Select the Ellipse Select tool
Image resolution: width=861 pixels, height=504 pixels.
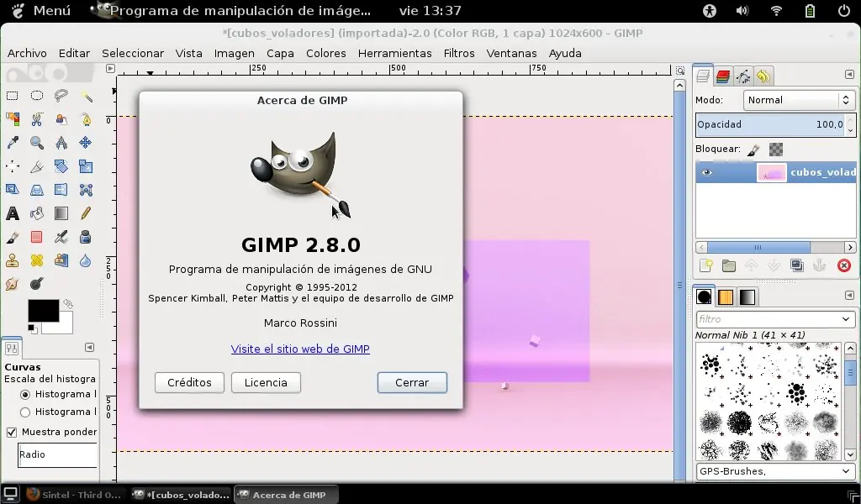[x=37, y=96]
